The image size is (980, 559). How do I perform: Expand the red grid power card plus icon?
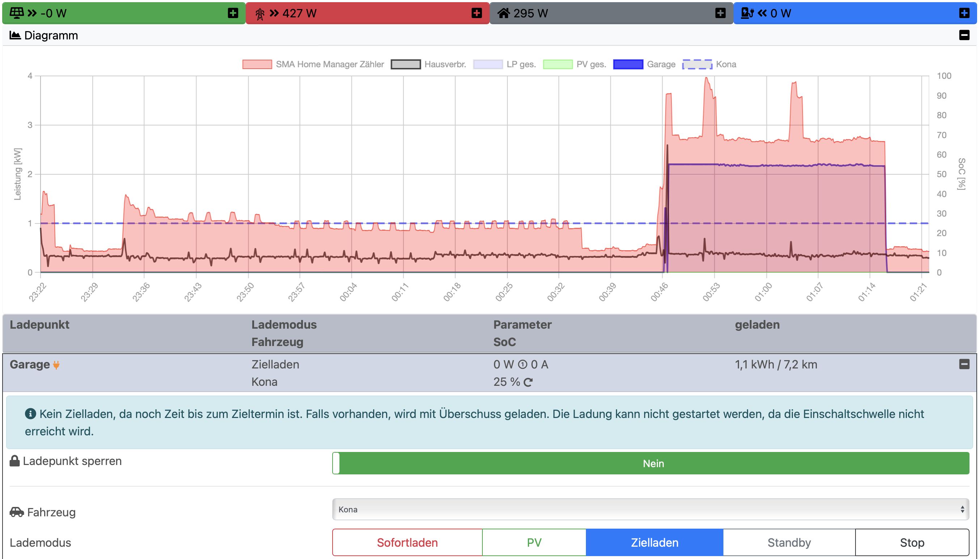point(477,13)
